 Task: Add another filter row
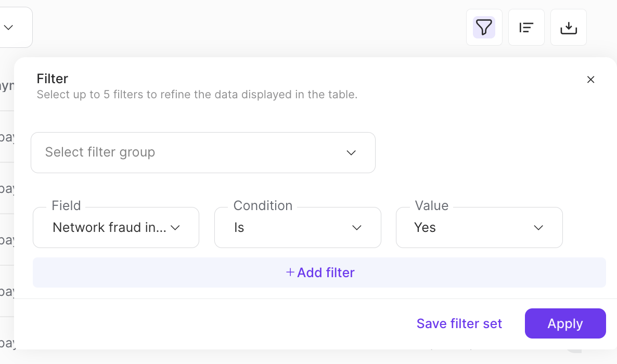(319, 272)
